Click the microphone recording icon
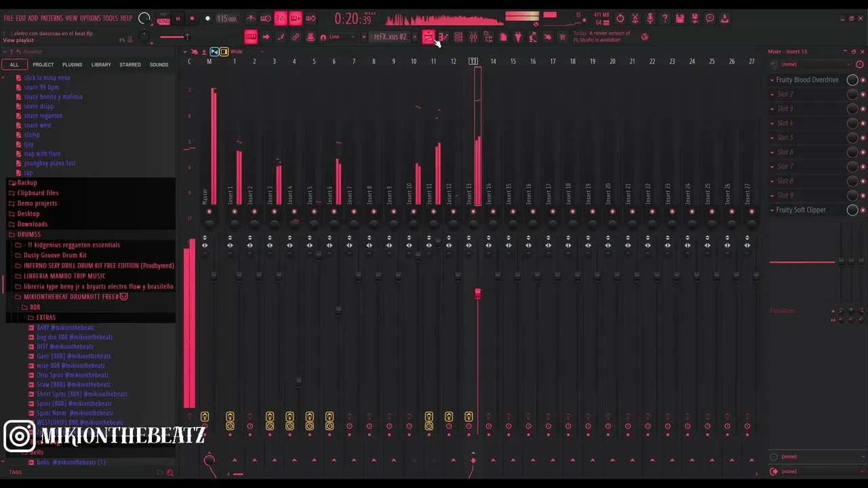The height and width of the screenshot is (488, 868). point(650,18)
